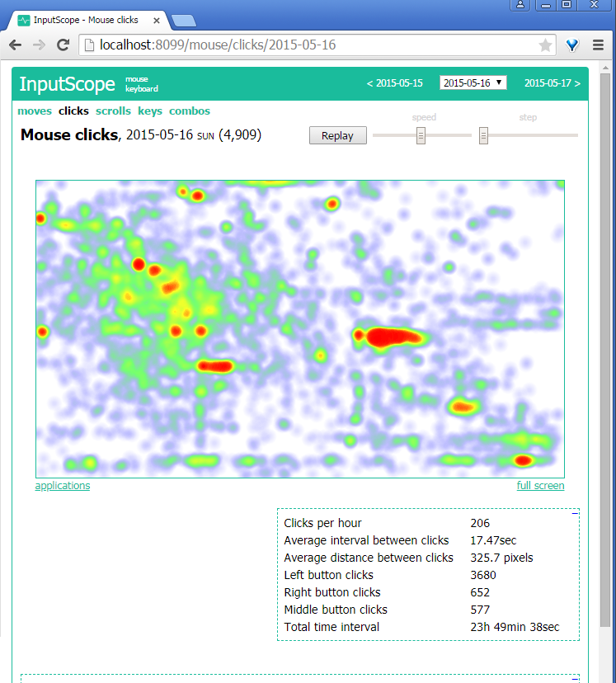The height and width of the screenshot is (683, 616).
Task: Open the 2015-05-16 date dropdown
Action: [473, 82]
